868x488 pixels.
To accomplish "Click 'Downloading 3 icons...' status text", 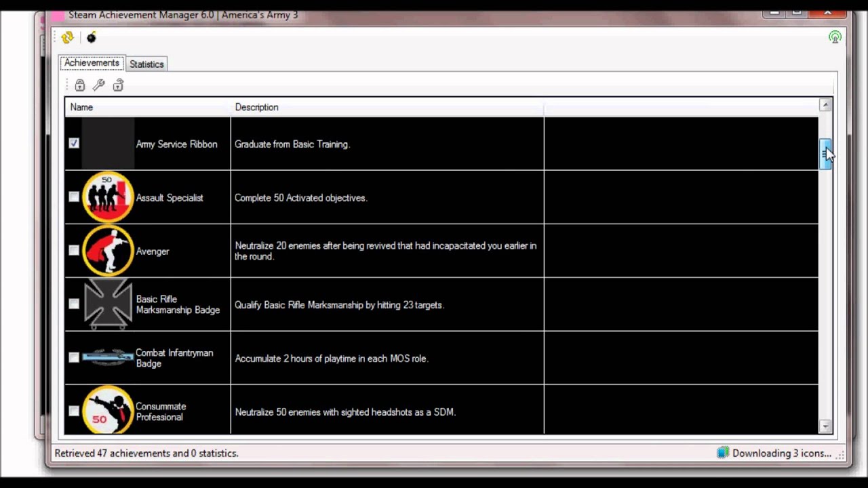I will click(x=782, y=453).
